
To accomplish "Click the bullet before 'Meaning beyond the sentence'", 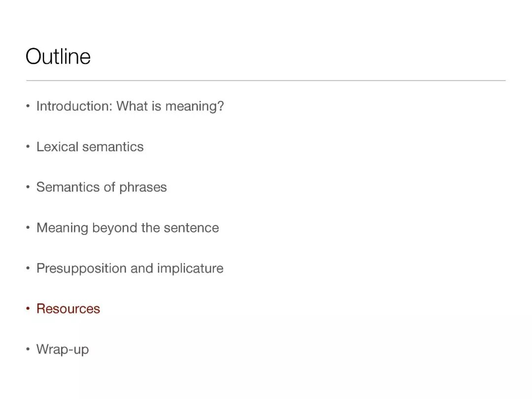I will pos(28,228).
